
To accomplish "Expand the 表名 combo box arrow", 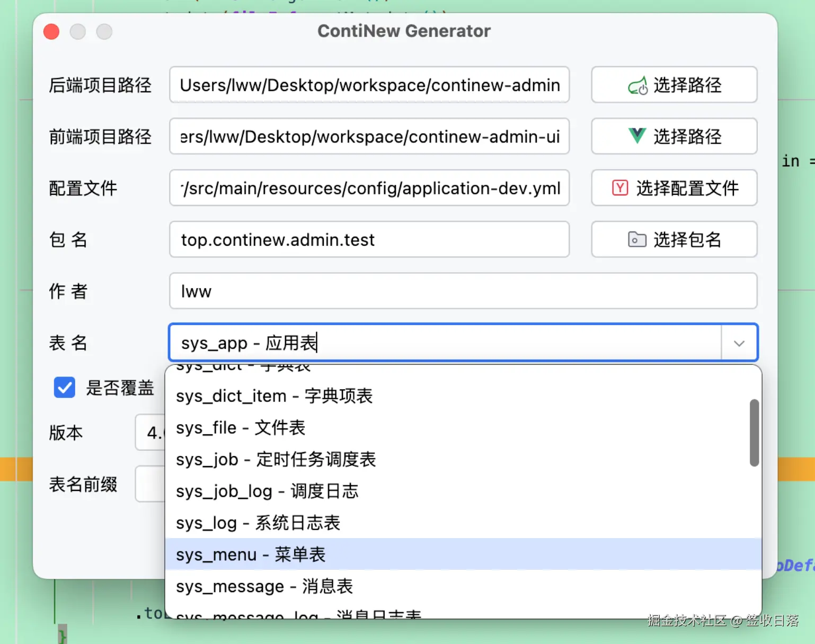I will pos(739,343).
